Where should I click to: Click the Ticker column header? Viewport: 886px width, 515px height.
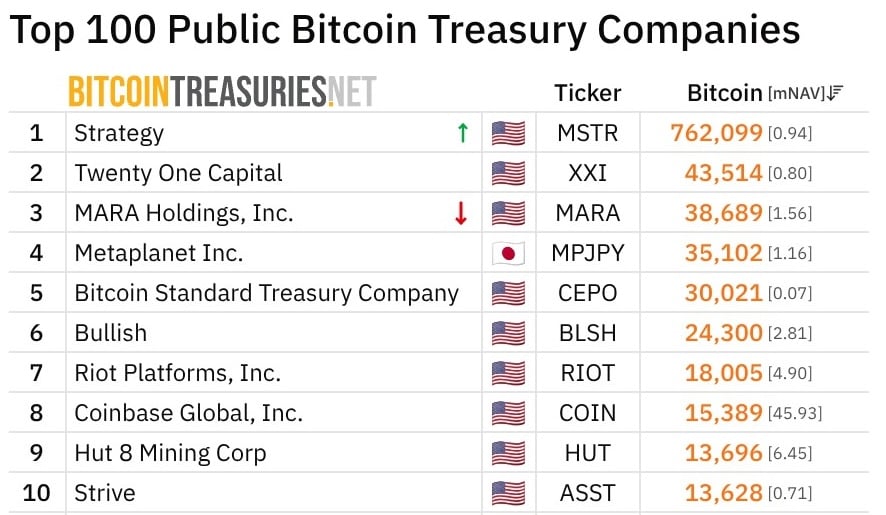(587, 93)
